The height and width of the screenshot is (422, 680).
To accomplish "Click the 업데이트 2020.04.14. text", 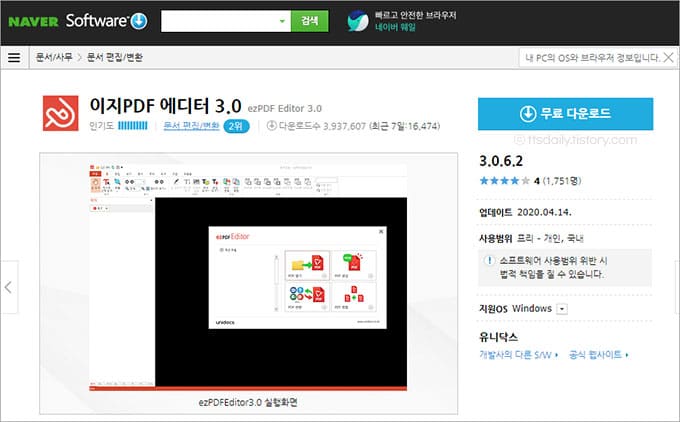I will click(525, 213).
